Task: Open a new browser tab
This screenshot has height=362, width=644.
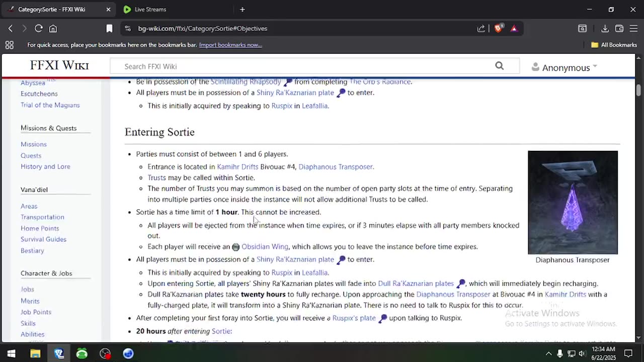Action: coord(242,9)
